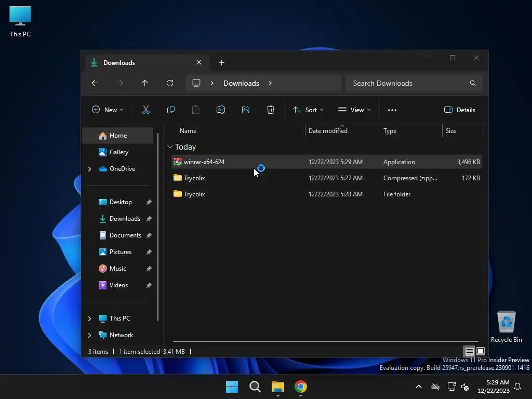Select the winrar-x64-624 file

pyautogui.click(x=326, y=162)
